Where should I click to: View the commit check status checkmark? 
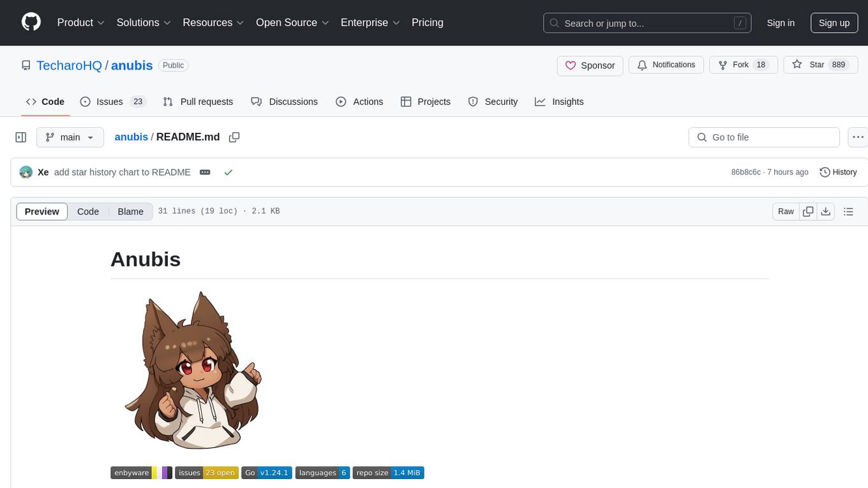[x=228, y=172]
